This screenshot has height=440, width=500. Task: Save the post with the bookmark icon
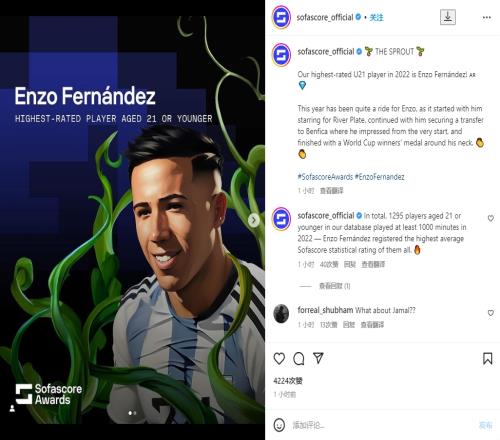tap(488, 359)
